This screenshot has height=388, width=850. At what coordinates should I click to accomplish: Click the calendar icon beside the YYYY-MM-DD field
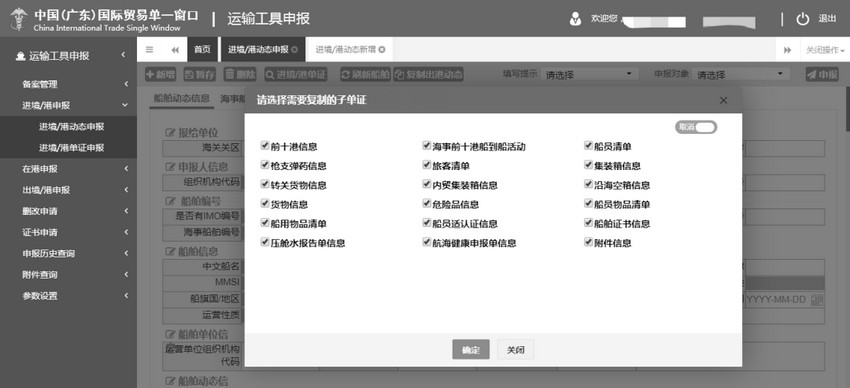(817, 299)
